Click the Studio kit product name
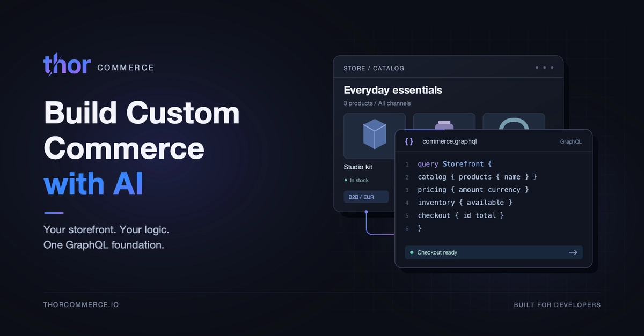 (358, 167)
